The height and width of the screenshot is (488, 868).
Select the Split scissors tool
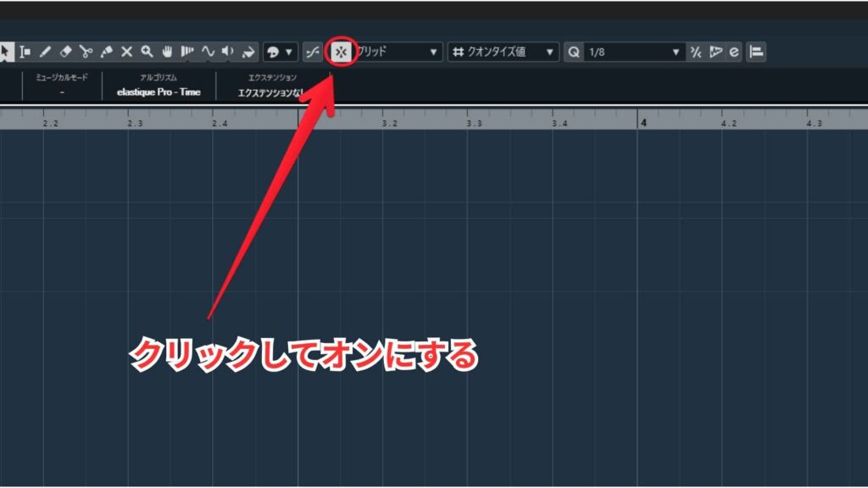point(86,52)
